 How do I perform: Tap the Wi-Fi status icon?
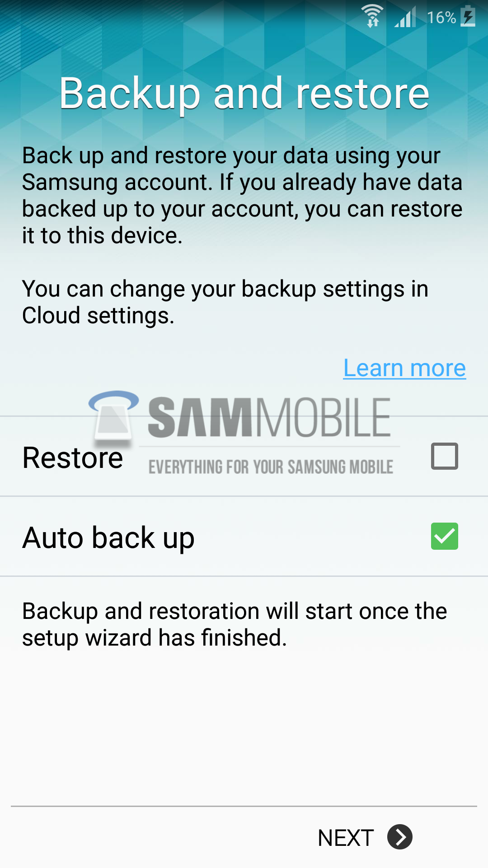[x=373, y=17]
